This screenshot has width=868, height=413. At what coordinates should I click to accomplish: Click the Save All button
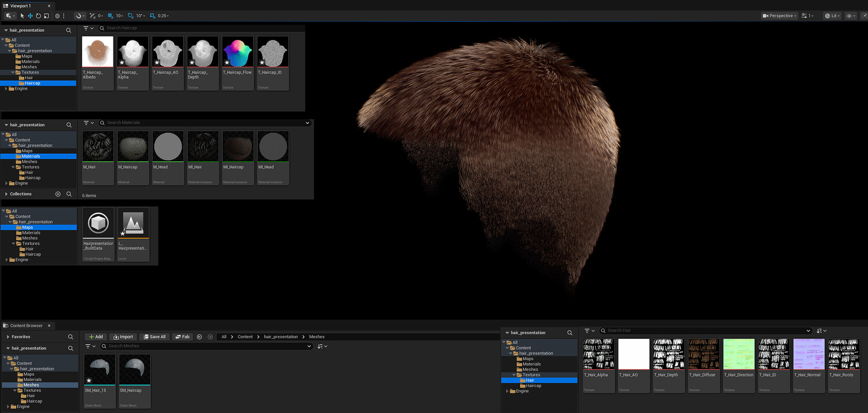click(x=154, y=337)
